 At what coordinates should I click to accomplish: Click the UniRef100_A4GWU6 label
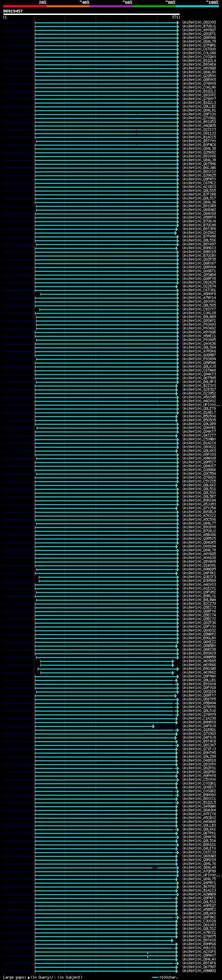point(199,821)
